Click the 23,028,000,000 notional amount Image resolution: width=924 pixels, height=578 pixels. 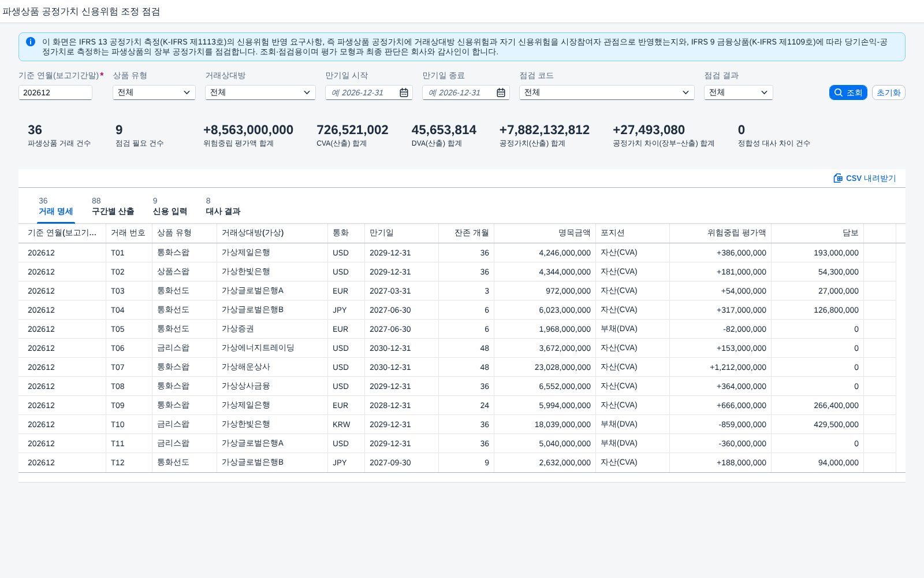(x=562, y=367)
